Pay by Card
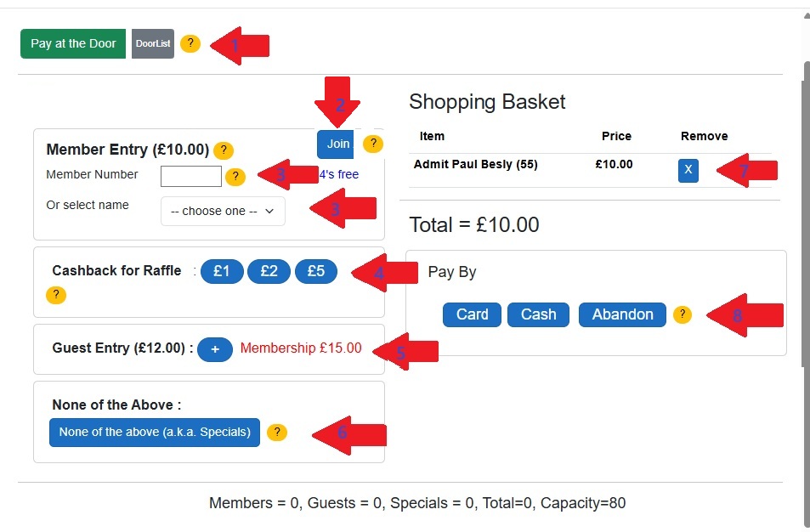Viewport: 810px width, 532px height. pyautogui.click(x=472, y=314)
